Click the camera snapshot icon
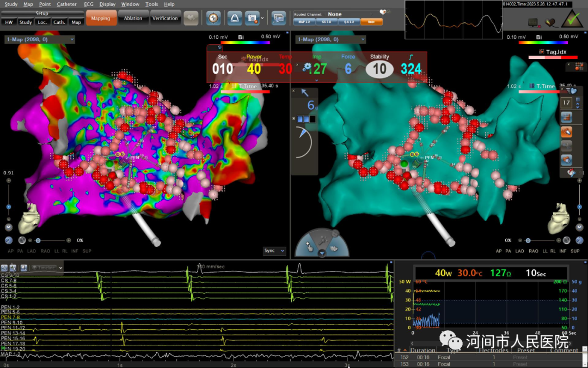This screenshot has height=368, width=588. (252, 18)
